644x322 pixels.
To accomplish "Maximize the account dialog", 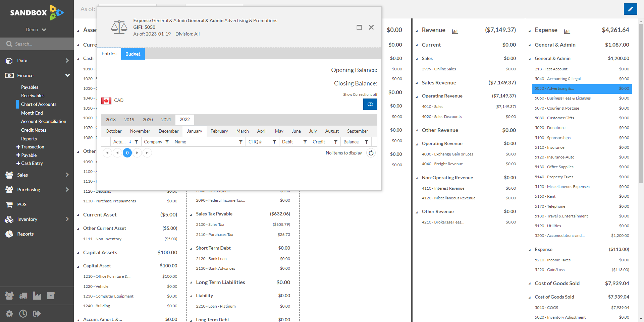I will pos(359,27).
